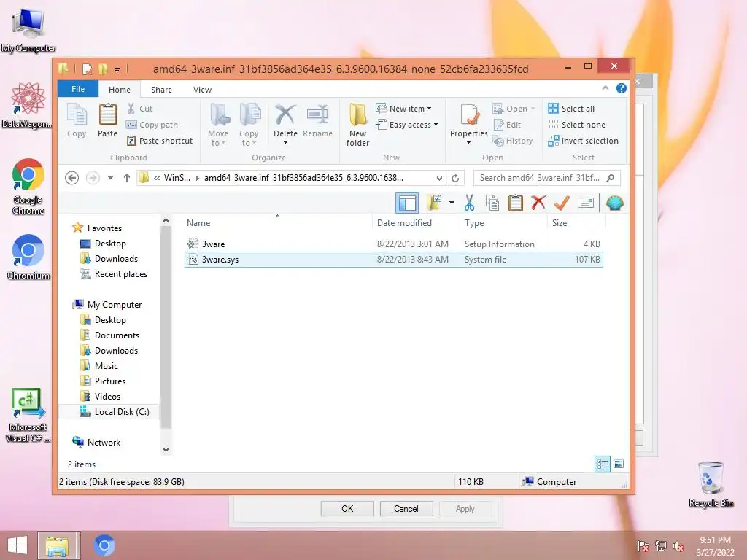Open the folder options dropdown in lower toolbar
Viewport: 747px width, 560px height.
[452, 203]
